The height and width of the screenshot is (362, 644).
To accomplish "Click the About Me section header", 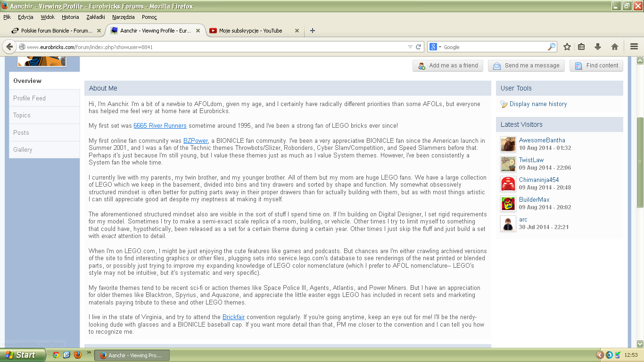I will pos(288,88).
